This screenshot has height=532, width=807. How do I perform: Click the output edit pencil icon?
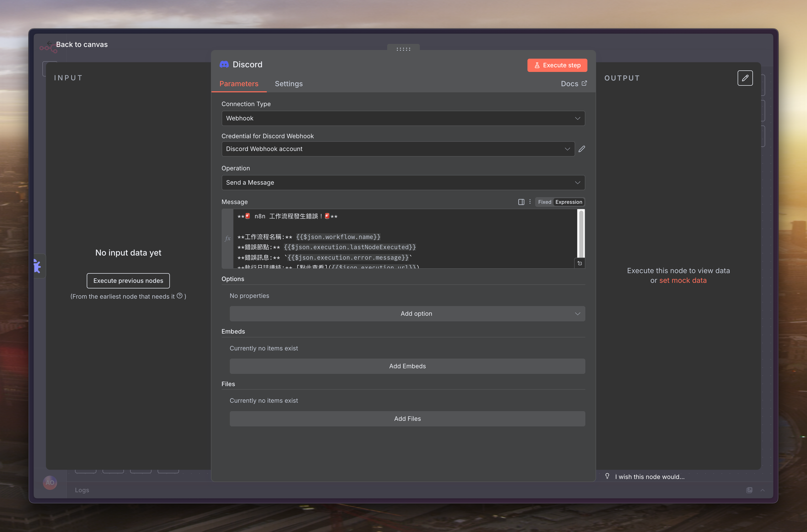(745, 78)
